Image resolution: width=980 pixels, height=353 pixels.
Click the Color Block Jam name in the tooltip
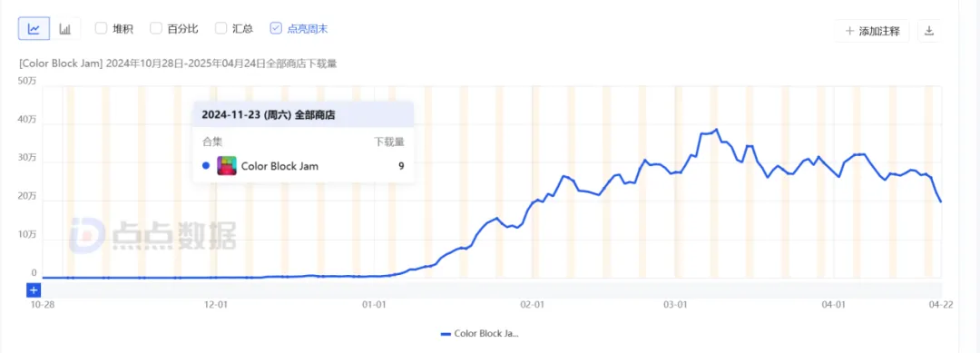[279, 166]
